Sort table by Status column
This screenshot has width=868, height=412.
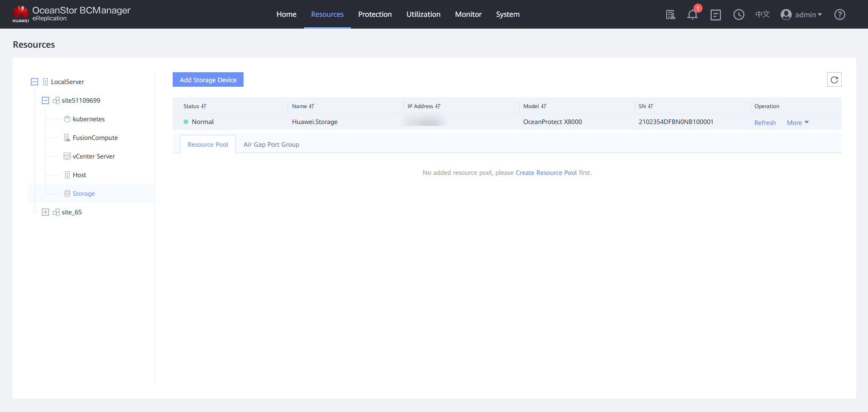204,106
